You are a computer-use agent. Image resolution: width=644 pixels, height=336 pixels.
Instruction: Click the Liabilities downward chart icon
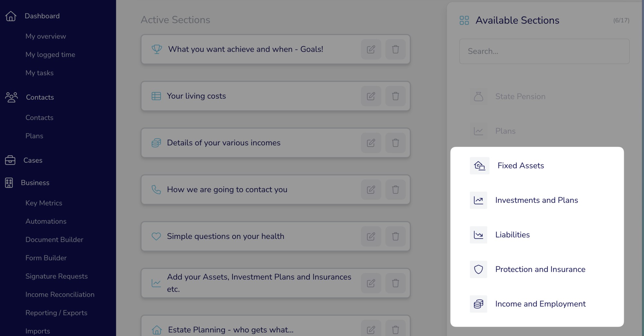(x=478, y=235)
